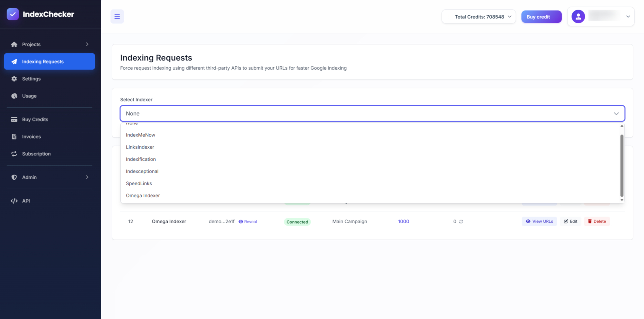Screen dimensions: 644x319
Task: Click the Buy credit button
Action: point(541,17)
